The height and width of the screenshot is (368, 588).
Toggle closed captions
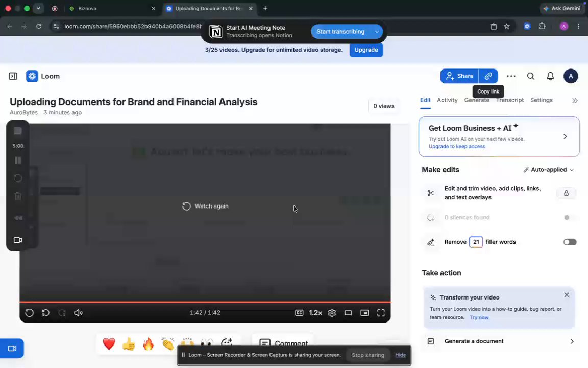click(299, 313)
